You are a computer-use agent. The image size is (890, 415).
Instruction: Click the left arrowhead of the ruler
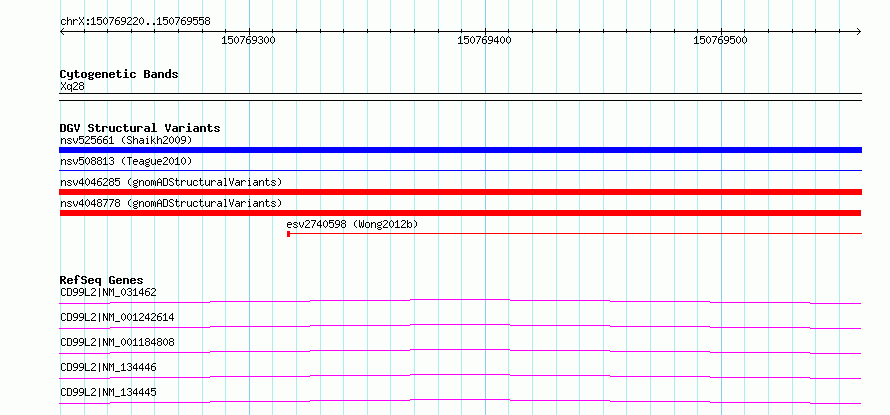[62, 31]
